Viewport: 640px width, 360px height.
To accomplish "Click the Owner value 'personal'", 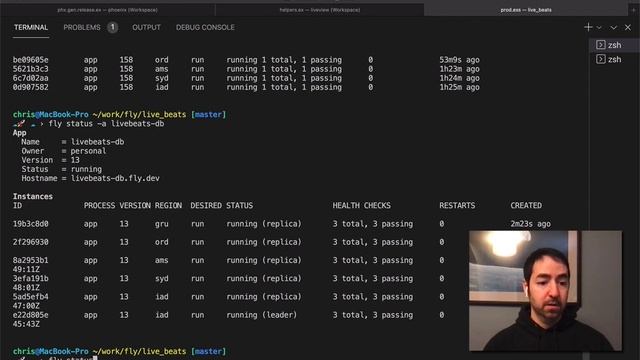I will point(88,151).
